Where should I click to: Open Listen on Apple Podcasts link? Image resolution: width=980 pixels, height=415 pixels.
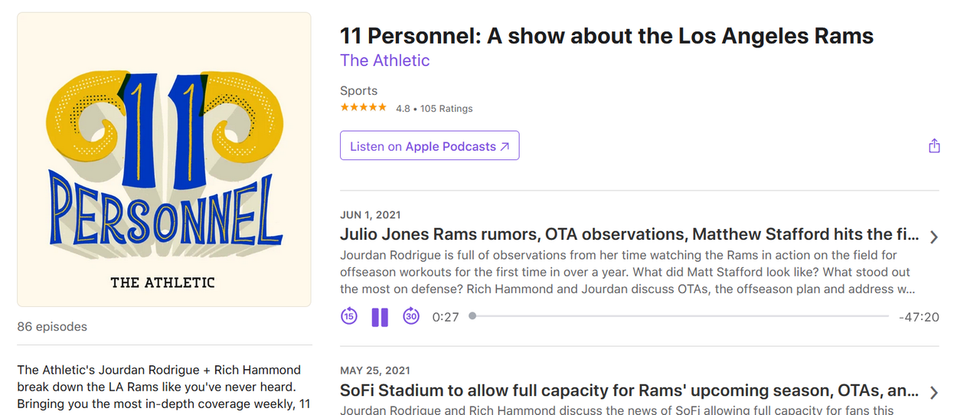430,146
